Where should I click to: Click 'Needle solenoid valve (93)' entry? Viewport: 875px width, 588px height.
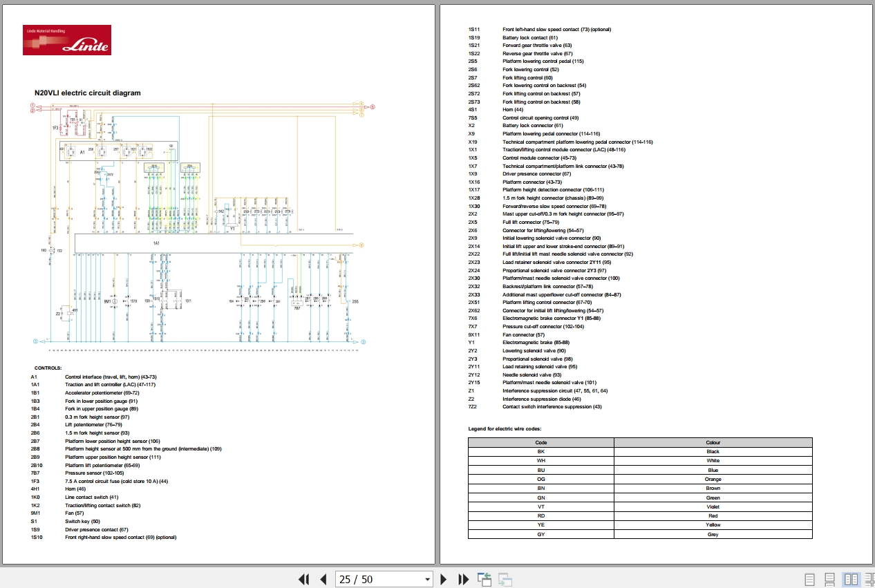pos(531,374)
